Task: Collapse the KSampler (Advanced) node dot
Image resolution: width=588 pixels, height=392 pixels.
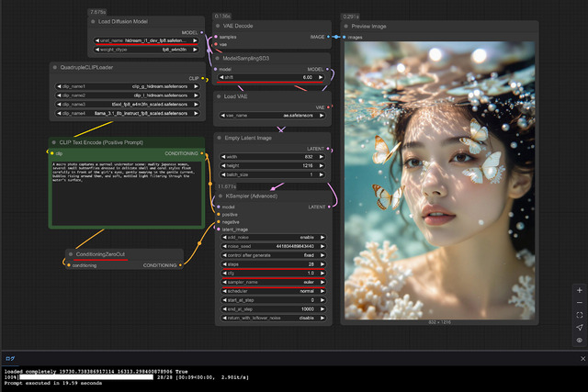Action: (x=219, y=196)
